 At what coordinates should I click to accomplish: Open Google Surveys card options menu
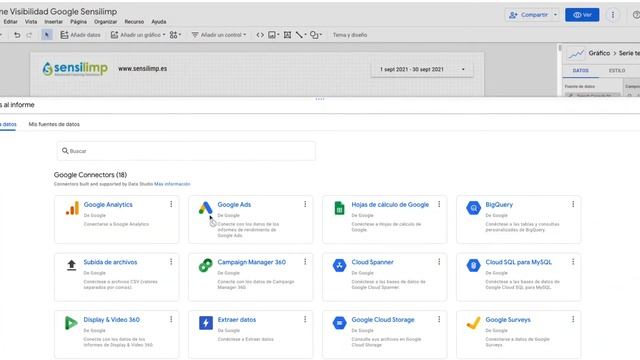pos(573,319)
